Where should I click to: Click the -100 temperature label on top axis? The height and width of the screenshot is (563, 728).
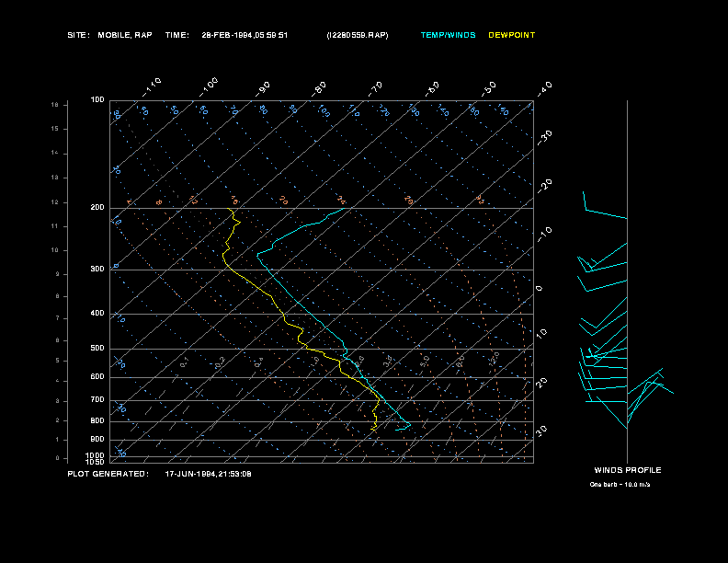click(209, 87)
